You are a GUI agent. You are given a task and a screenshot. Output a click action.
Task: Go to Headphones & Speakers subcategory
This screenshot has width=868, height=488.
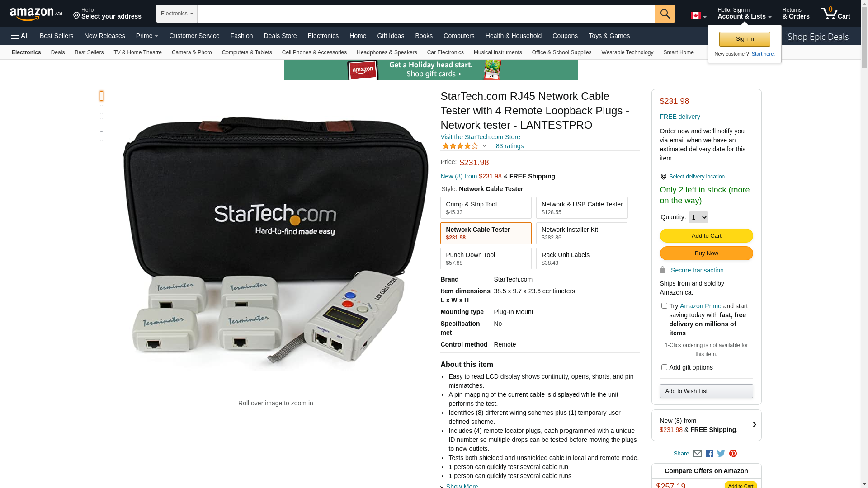[387, 52]
